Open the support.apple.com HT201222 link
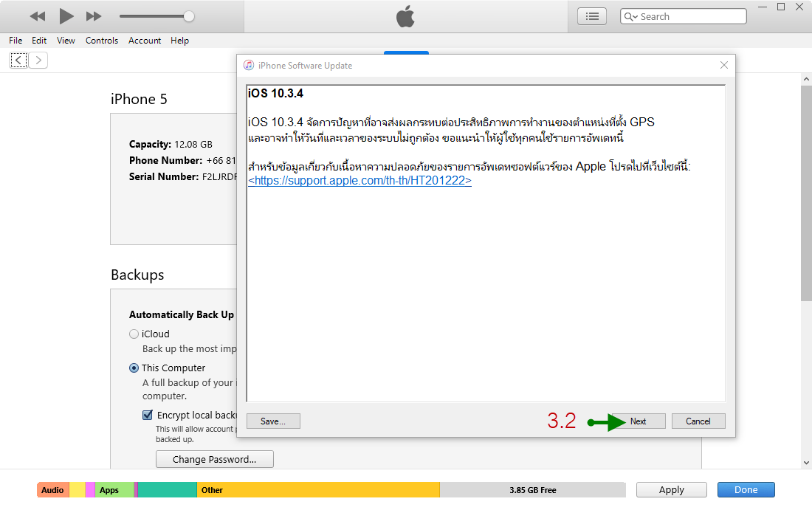Viewport: 812px width, 510px height. [x=360, y=180]
